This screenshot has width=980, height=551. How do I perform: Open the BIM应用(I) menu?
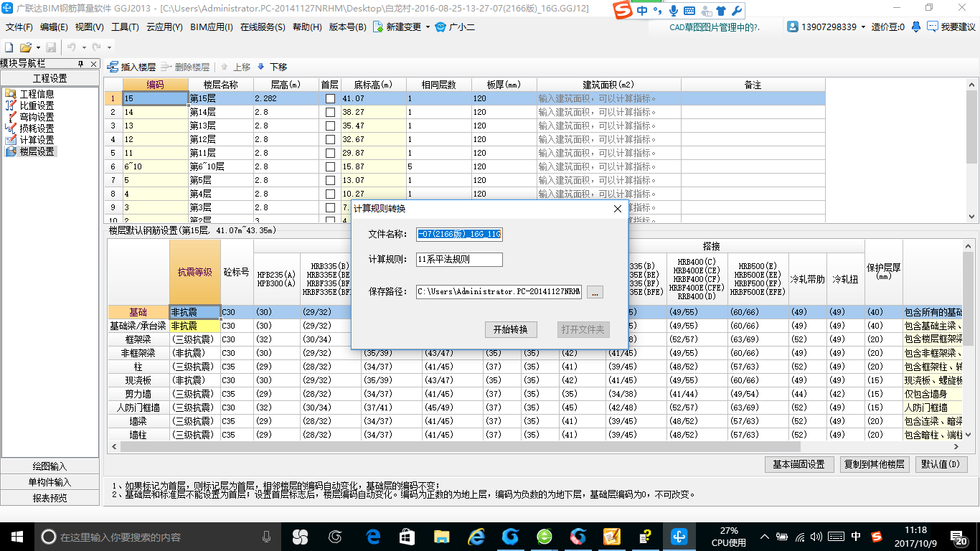pyautogui.click(x=212, y=27)
